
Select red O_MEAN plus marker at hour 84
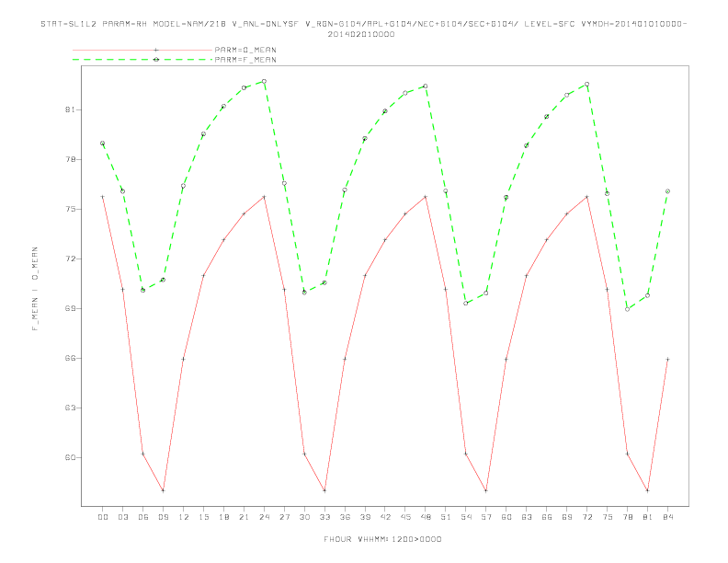(x=667, y=359)
